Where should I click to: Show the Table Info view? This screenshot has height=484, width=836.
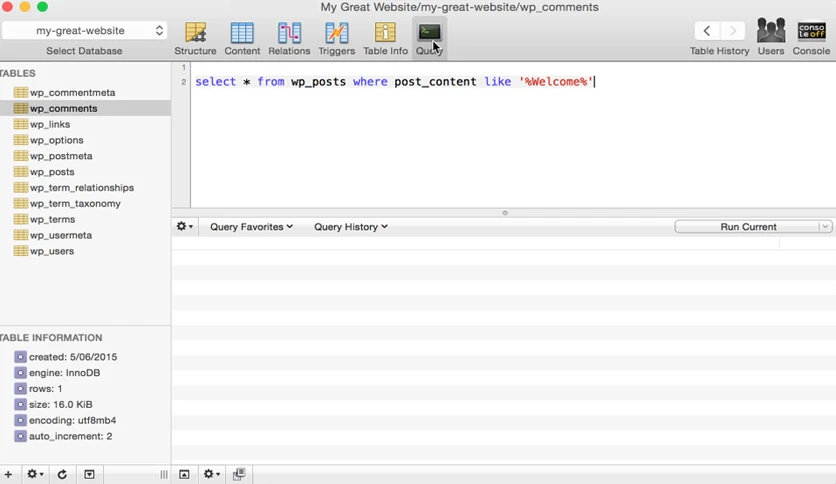coord(385,38)
